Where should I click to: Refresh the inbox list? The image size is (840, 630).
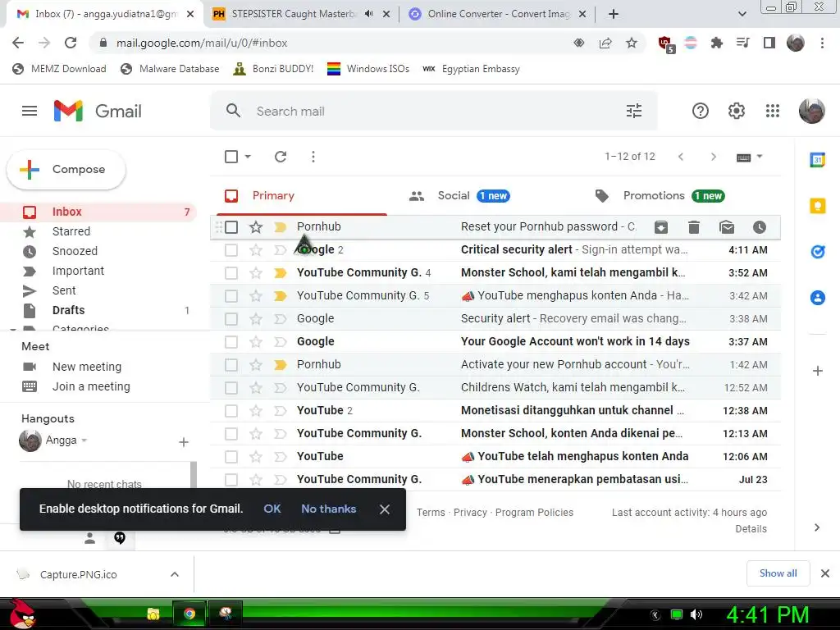[x=281, y=157]
